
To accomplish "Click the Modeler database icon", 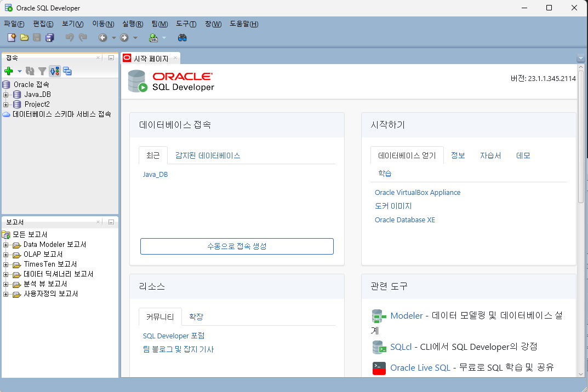I will (x=379, y=316).
